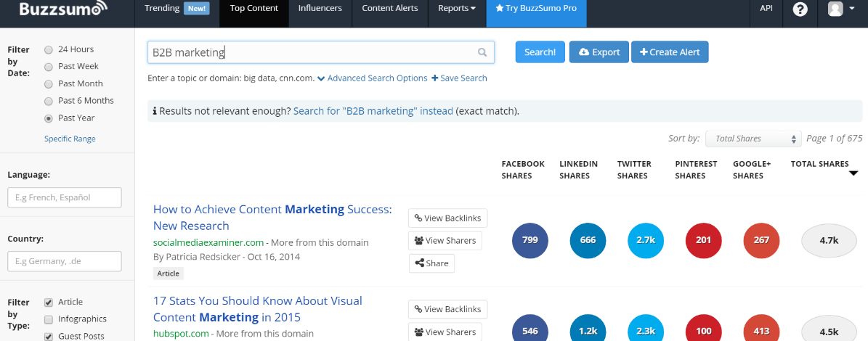Click Facebook shares circle showing 799
Image resolution: width=868 pixels, height=341 pixels.
(x=530, y=240)
